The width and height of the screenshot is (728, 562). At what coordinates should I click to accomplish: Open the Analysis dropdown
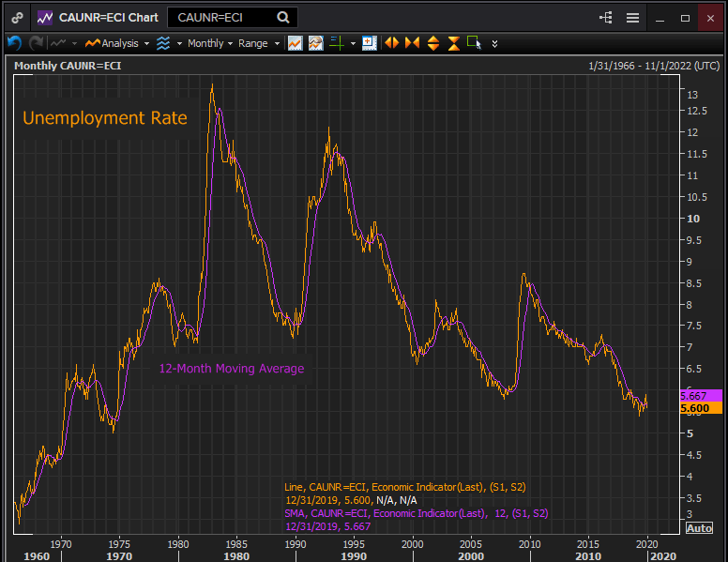click(117, 43)
